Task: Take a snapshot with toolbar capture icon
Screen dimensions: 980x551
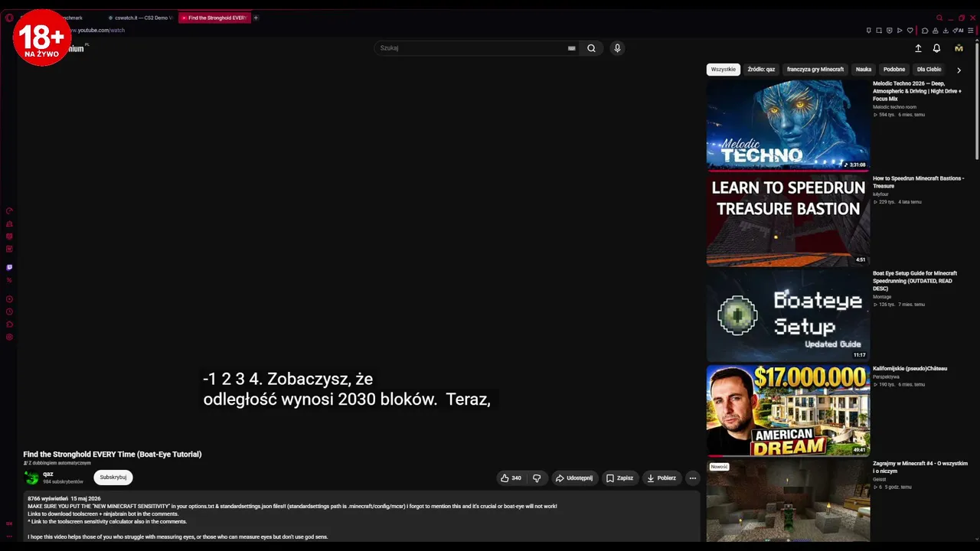Action: (x=879, y=31)
